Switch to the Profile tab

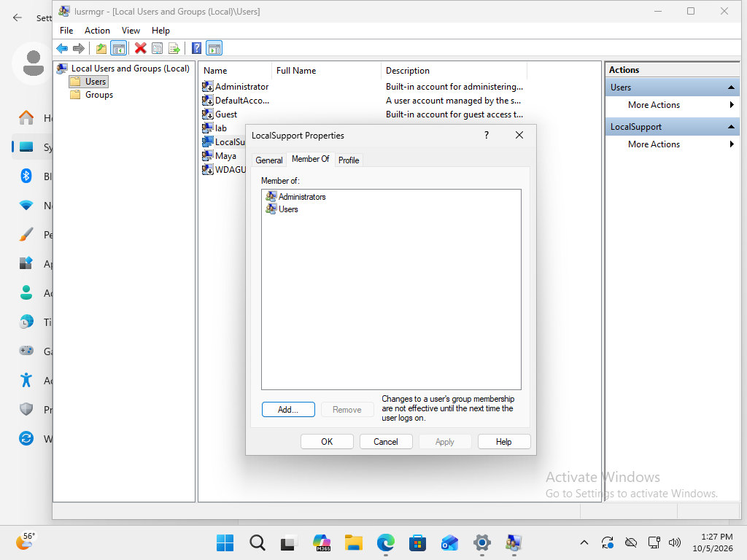[x=349, y=160]
